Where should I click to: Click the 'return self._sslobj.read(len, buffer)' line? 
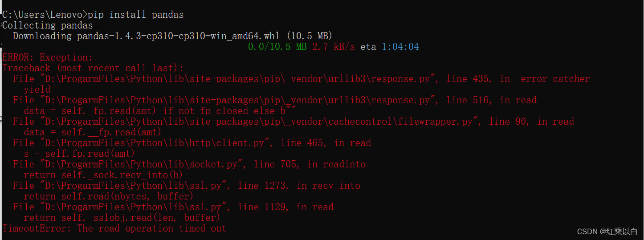122,218
